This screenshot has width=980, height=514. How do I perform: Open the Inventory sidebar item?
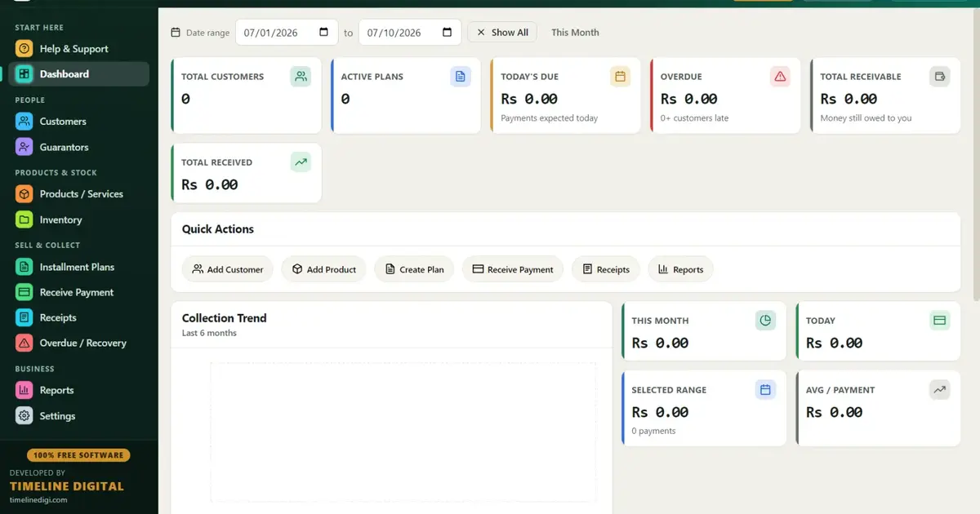click(x=78, y=220)
